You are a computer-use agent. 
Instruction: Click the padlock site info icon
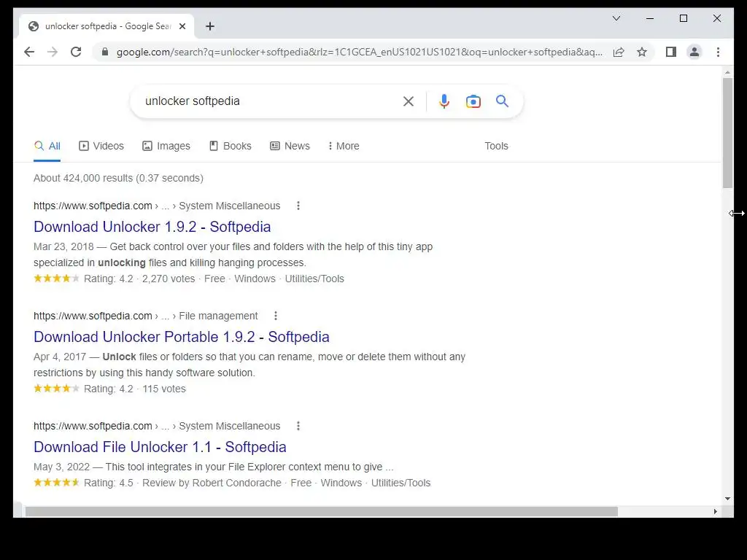[105, 52]
